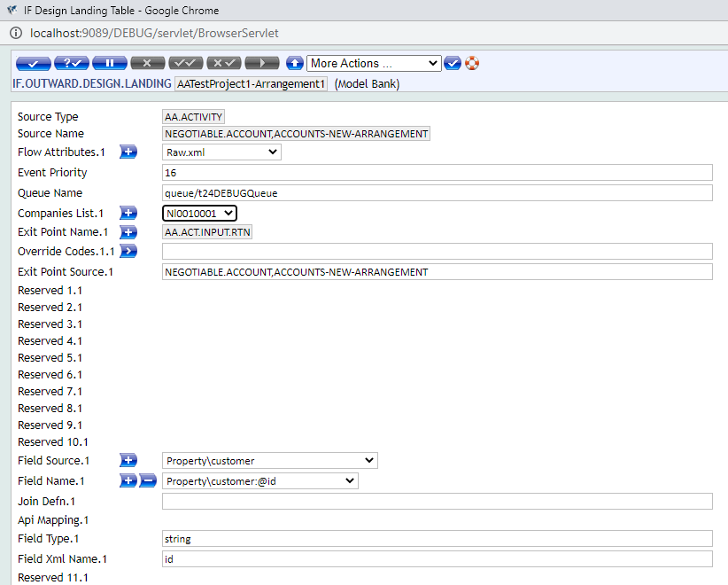
Task: Click the Event Priority input field
Action: (437, 173)
